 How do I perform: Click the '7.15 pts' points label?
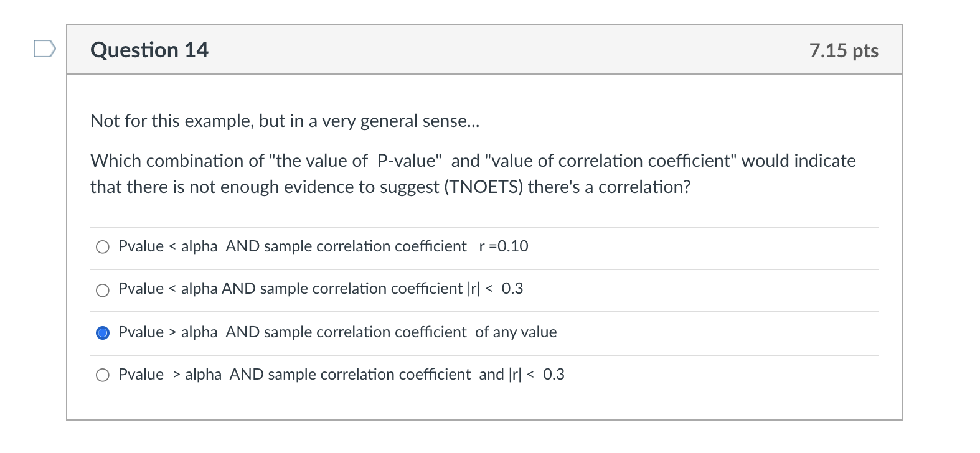point(844,50)
